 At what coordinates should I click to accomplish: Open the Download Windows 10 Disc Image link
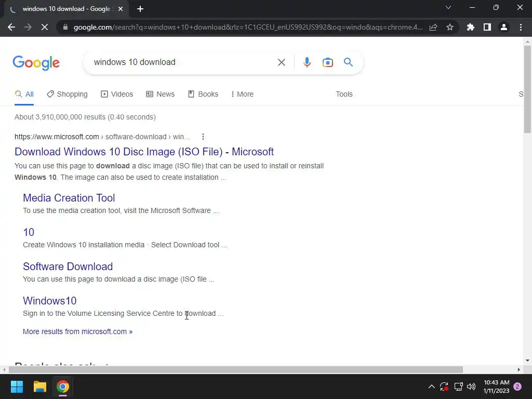click(144, 152)
